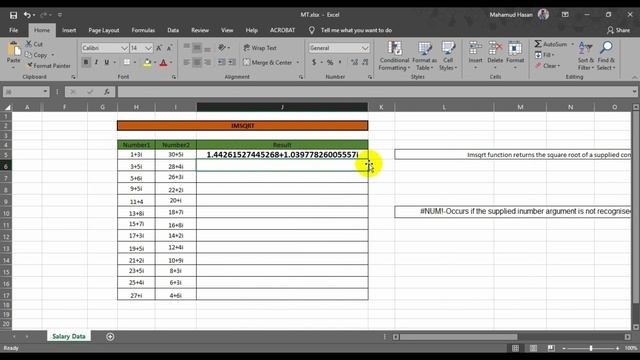Viewport: 640px width, 360px height.
Task: Apply red Font Color
Action: (163, 62)
